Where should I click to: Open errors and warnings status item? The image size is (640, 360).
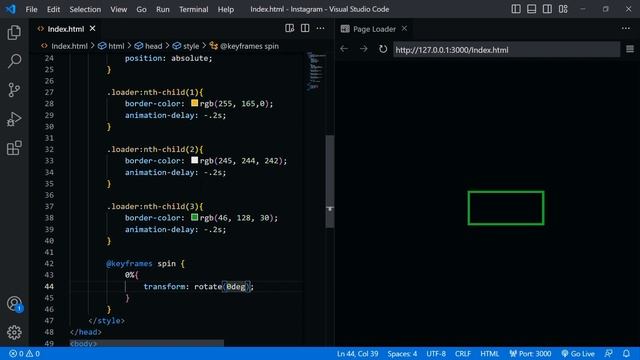[x=24, y=353]
